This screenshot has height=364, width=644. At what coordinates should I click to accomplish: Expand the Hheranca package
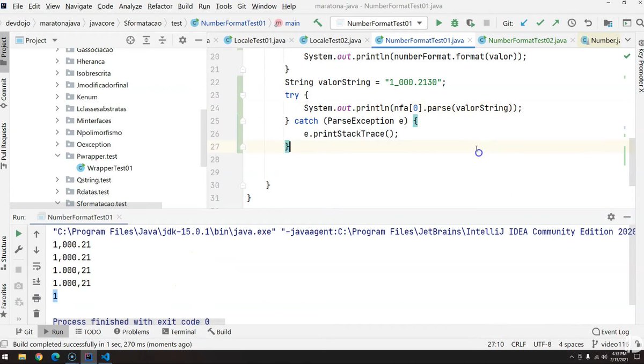tap(57, 61)
